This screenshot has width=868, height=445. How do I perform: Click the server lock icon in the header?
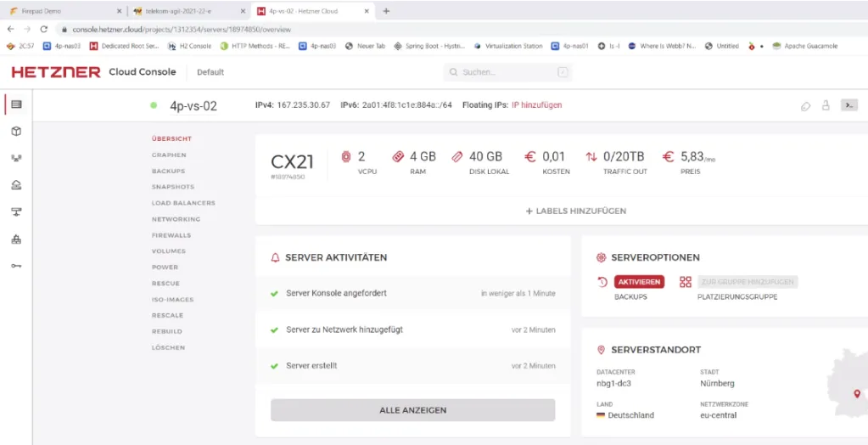pyautogui.click(x=826, y=105)
